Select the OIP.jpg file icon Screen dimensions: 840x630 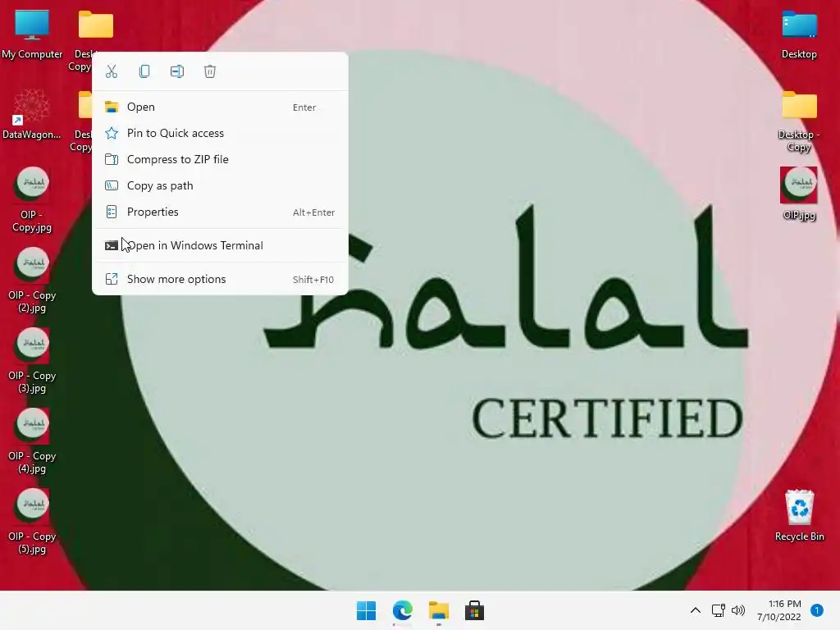799,194
